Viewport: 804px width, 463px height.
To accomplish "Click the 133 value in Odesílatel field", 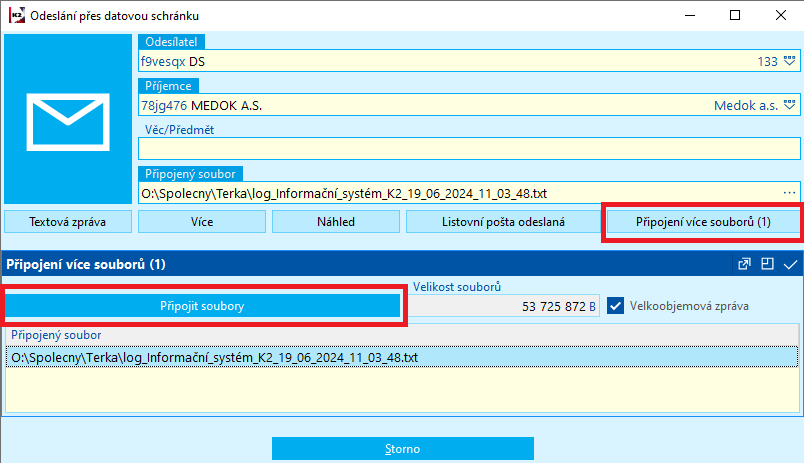I will pyautogui.click(x=768, y=62).
